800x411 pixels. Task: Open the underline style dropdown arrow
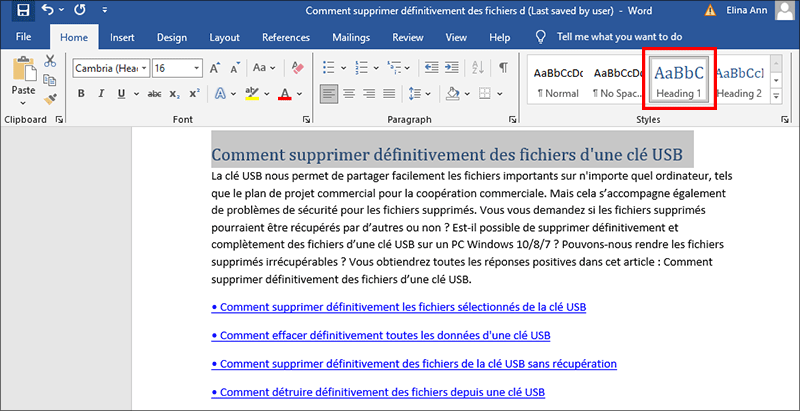136,94
